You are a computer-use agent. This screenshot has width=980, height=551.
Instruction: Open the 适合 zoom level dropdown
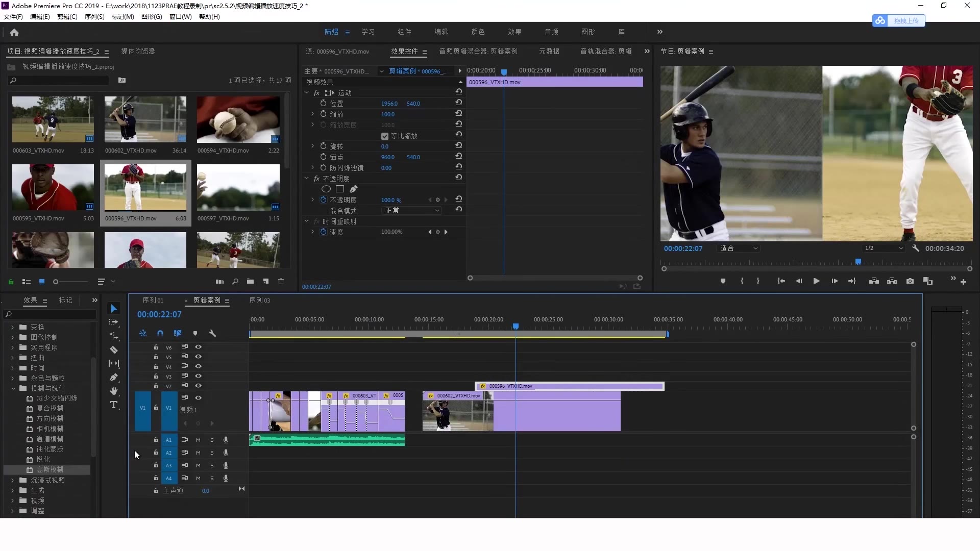pos(738,248)
